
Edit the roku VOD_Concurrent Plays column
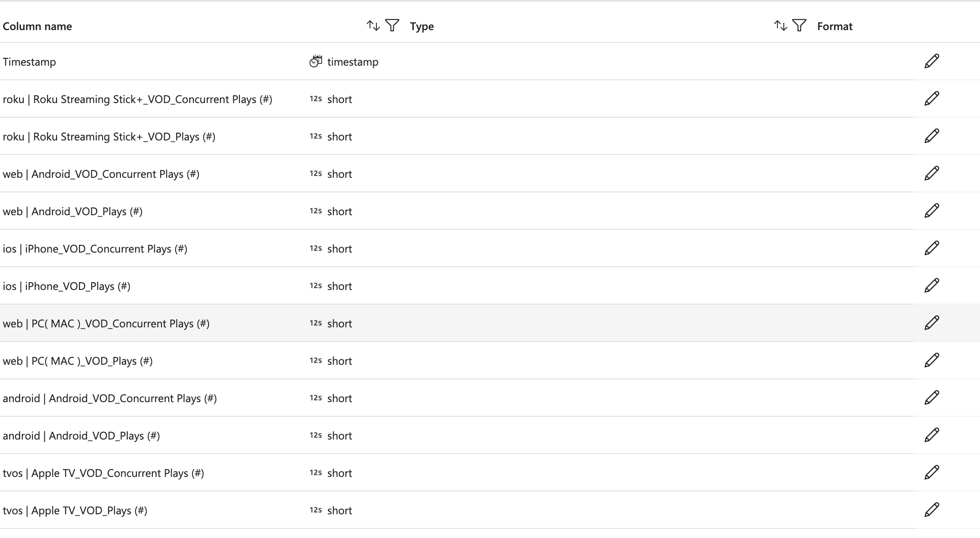[x=932, y=98]
